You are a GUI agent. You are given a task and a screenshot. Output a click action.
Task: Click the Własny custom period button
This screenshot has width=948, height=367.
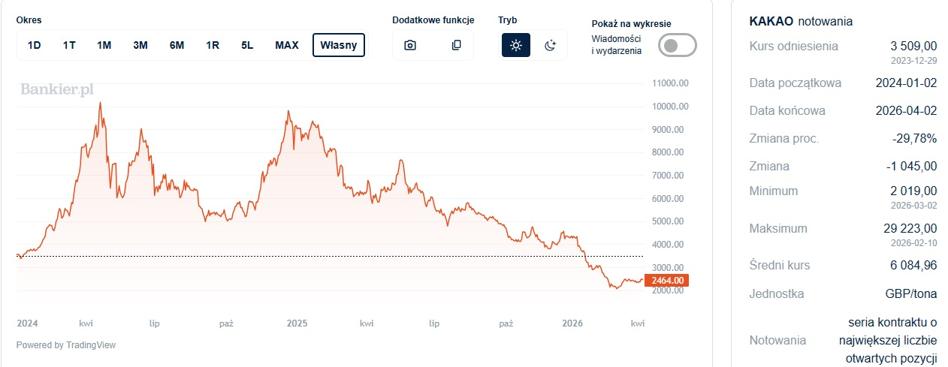(x=339, y=45)
